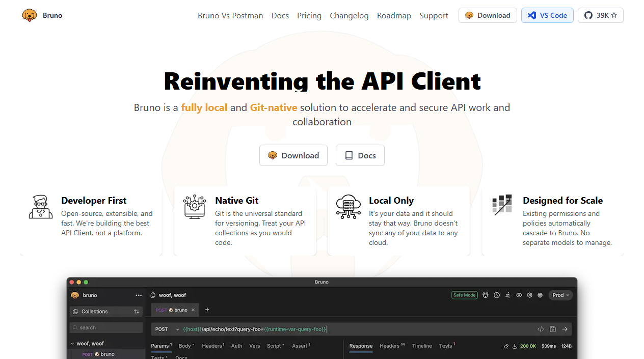This screenshot has width=644, height=359.
Task: Click the collection icon beside woof, woof title
Action: [x=153, y=295]
